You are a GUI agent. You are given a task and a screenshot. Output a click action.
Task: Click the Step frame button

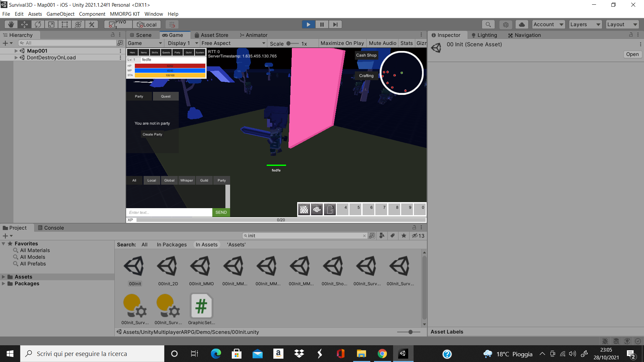click(335, 24)
